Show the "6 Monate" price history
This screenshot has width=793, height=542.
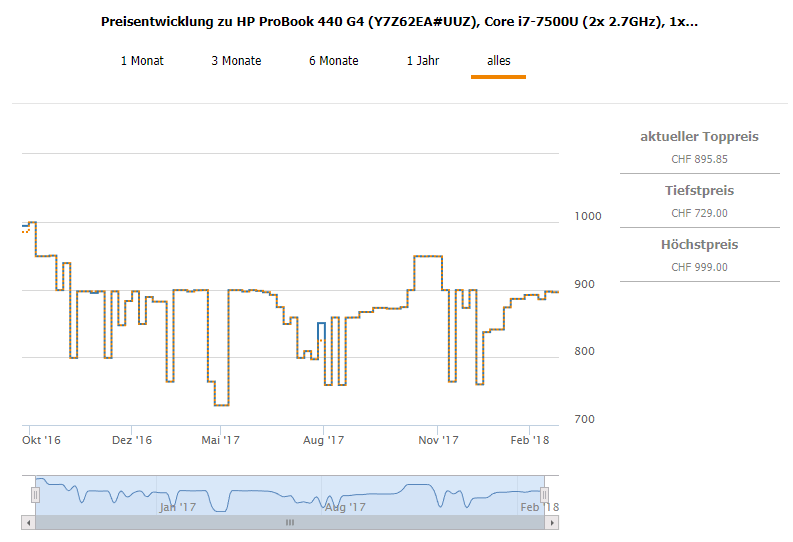pyautogui.click(x=333, y=61)
